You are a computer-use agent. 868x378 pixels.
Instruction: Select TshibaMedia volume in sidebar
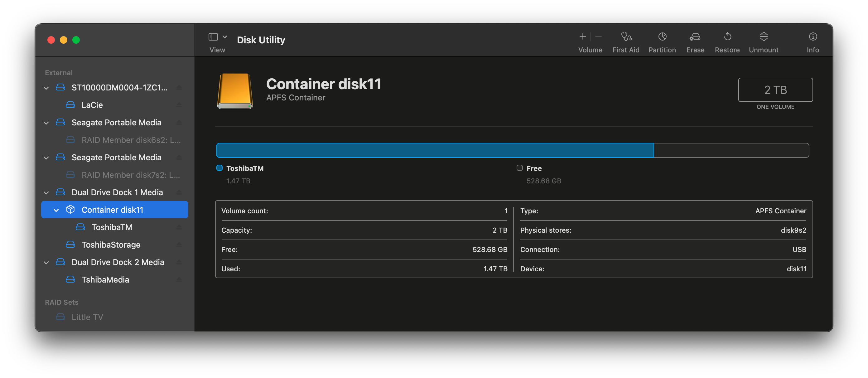(105, 279)
